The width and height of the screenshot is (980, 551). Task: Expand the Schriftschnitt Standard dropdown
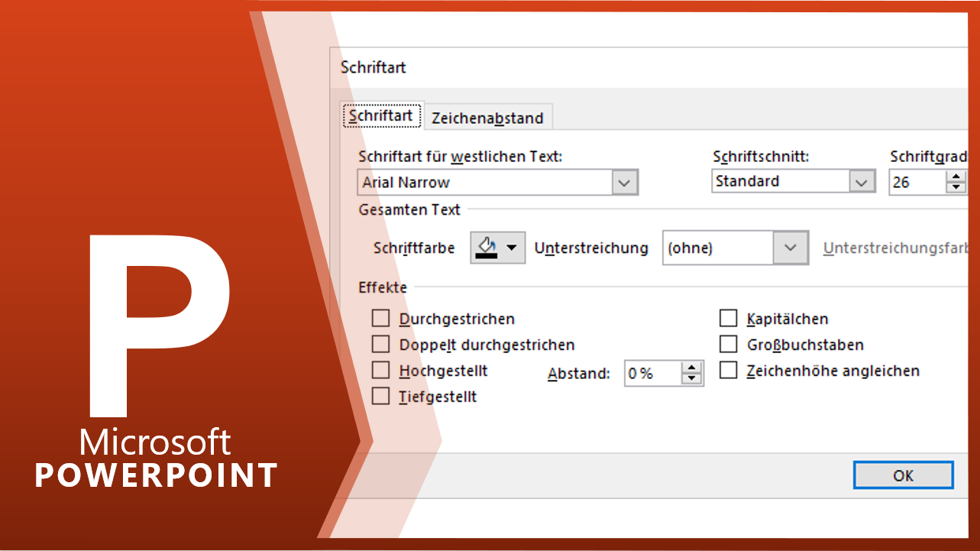(x=862, y=182)
